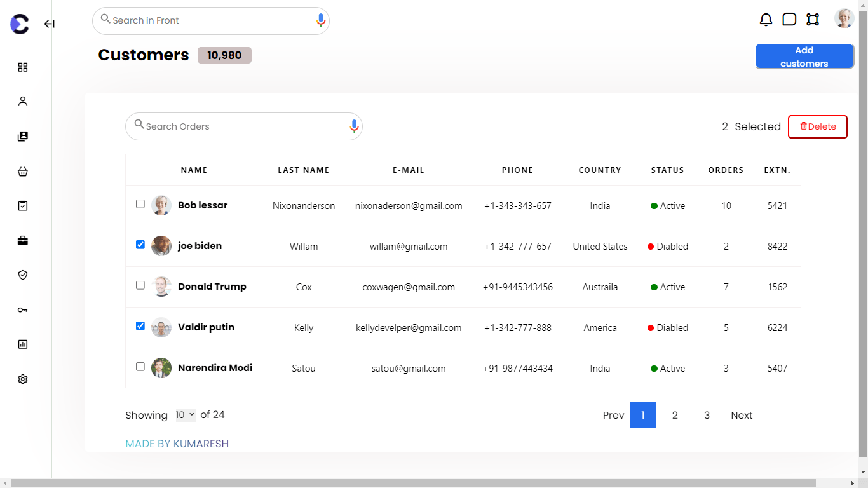This screenshot has width=868, height=488.
Task: Click magnifier icon in Search Orders
Action: [x=139, y=125]
